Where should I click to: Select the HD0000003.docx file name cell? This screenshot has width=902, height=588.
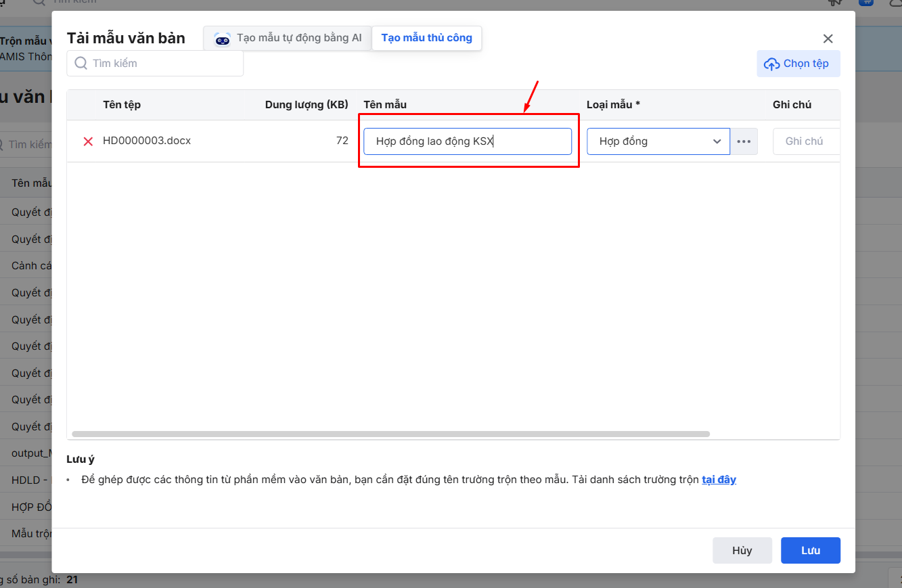147,141
